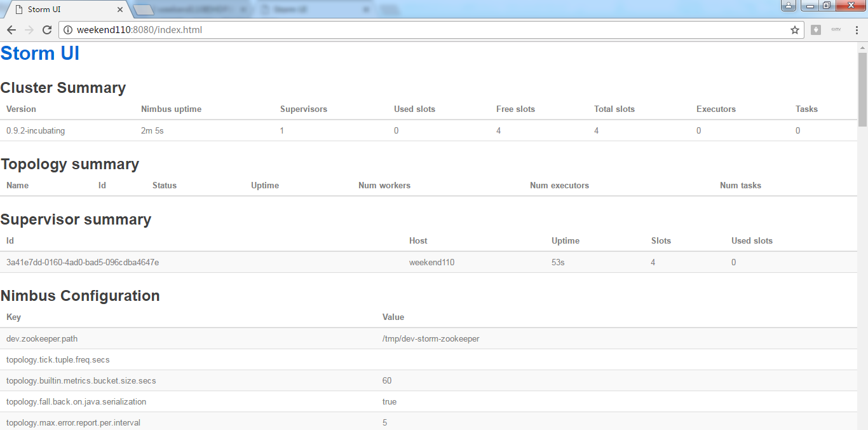Screen dimensions: 868x430
Task: Select topology.max.error.report.per.interval key
Action: tap(74, 423)
